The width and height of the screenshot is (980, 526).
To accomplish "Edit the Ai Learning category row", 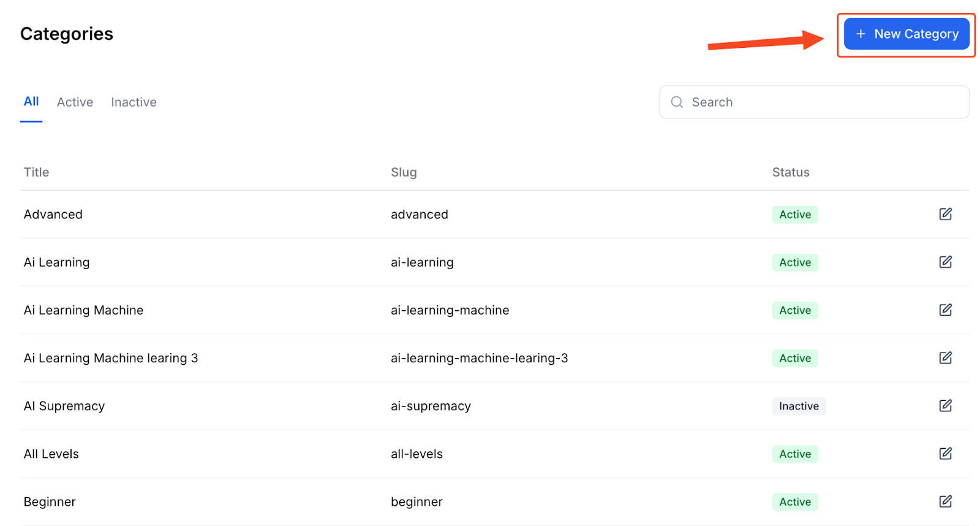I will click(x=945, y=262).
